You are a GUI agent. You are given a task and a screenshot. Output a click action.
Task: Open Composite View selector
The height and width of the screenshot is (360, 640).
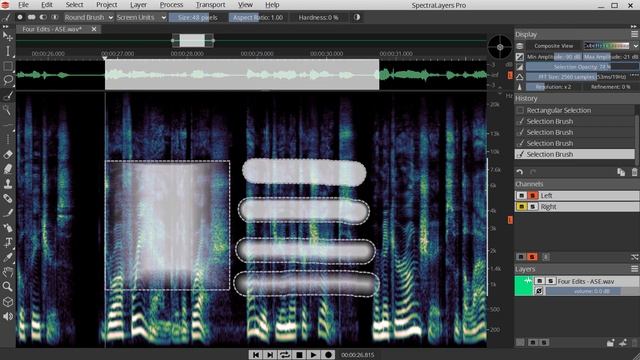pyautogui.click(x=553, y=46)
